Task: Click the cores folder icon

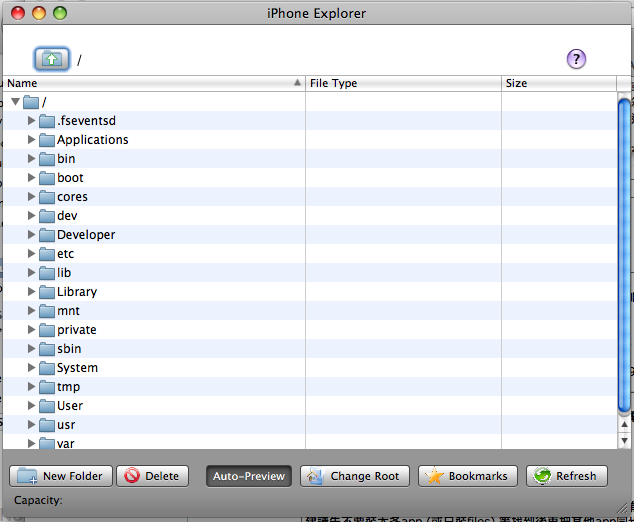Action: (x=47, y=197)
